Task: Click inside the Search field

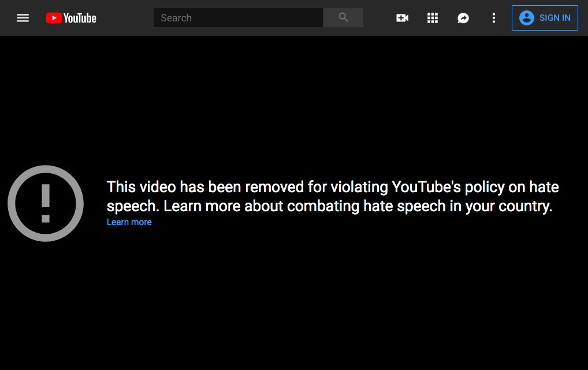Action: (238, 17)
